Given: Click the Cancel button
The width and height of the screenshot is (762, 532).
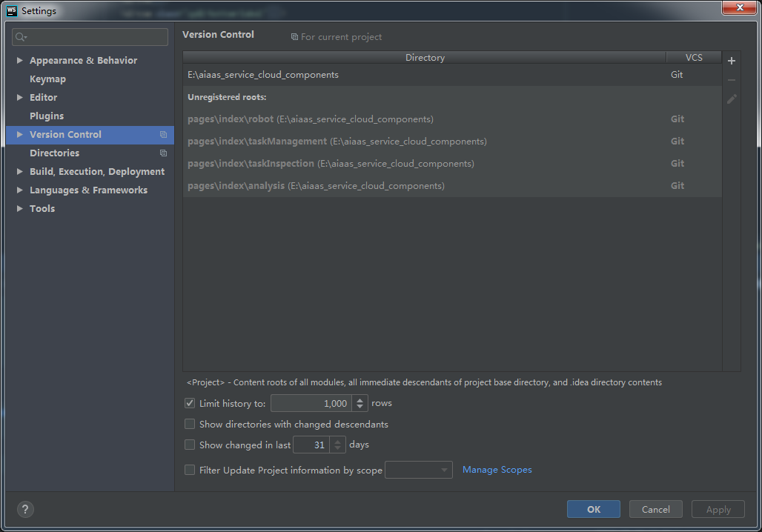Looking at the screenshot, I should click(x=655, y=509).
